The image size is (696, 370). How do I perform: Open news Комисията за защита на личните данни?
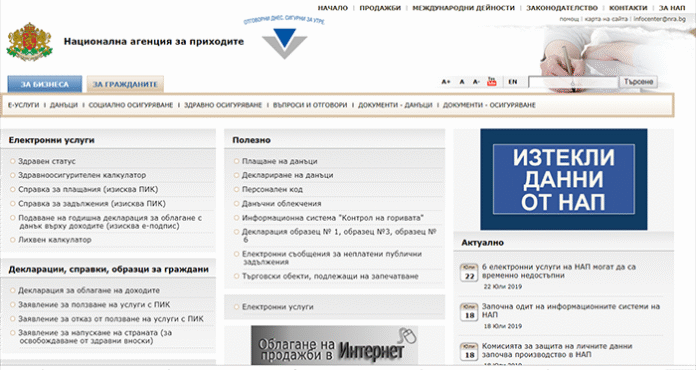coord(557,350)
